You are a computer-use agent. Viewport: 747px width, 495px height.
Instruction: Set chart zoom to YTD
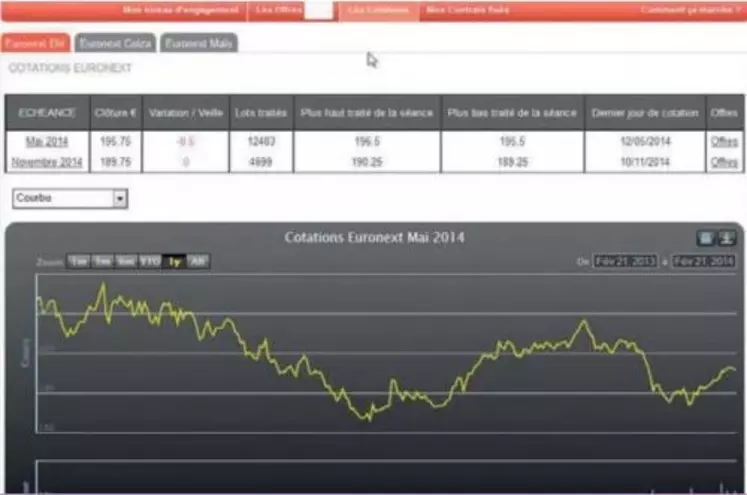tap(150, 261)
